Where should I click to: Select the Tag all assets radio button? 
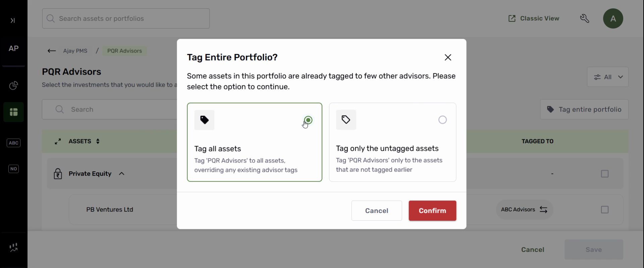308,120
